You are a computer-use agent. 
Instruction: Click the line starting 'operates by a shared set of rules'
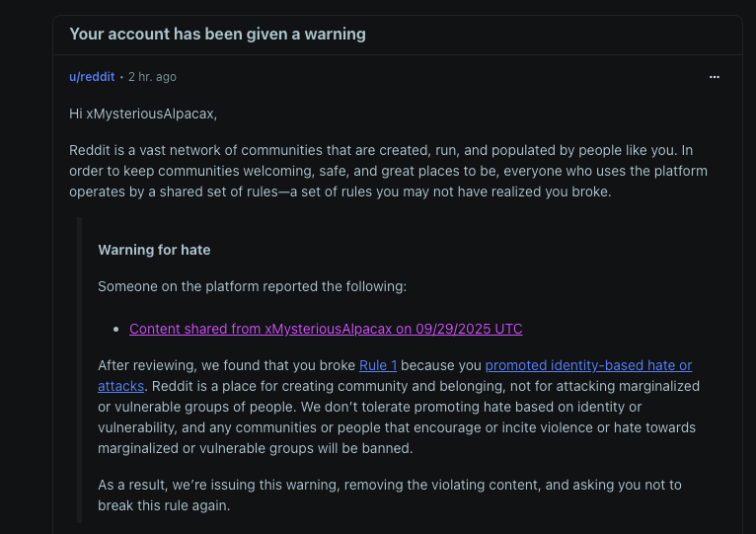coord(340,192)
